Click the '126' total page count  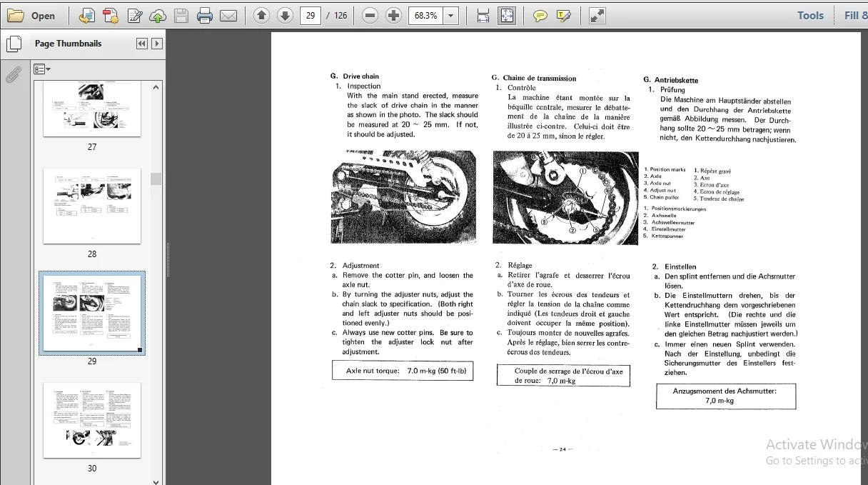pos(340,15)
